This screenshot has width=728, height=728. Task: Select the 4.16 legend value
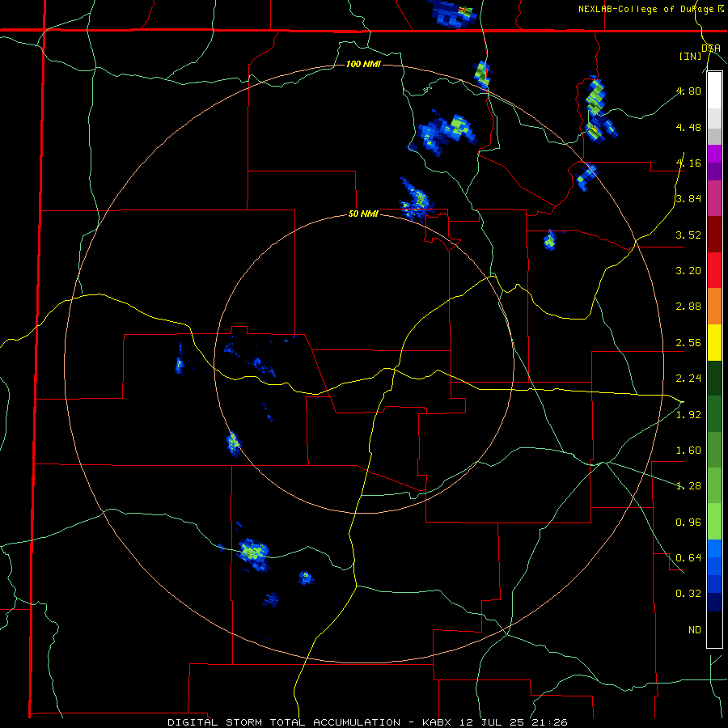coord(688,163)
